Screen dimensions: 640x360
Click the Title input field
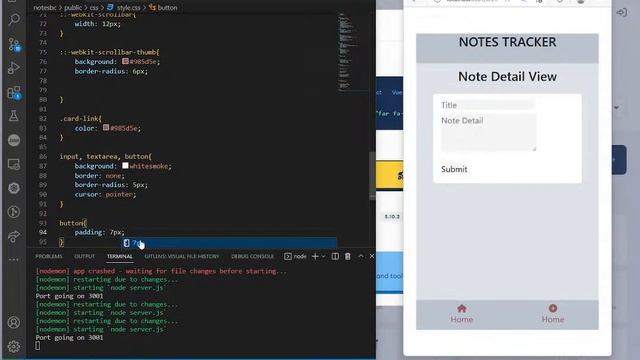tap(488, 105)
